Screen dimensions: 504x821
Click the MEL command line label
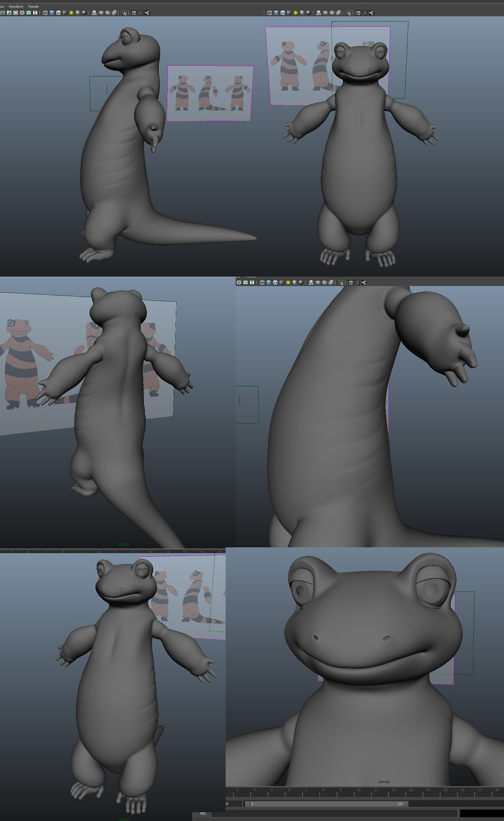(x=203, y=814)
